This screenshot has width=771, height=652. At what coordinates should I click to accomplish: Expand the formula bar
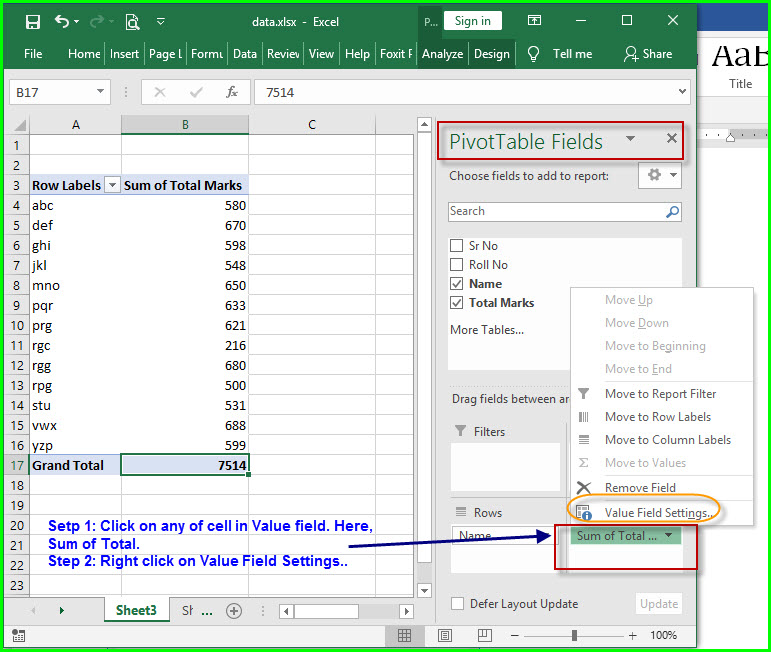682,91
